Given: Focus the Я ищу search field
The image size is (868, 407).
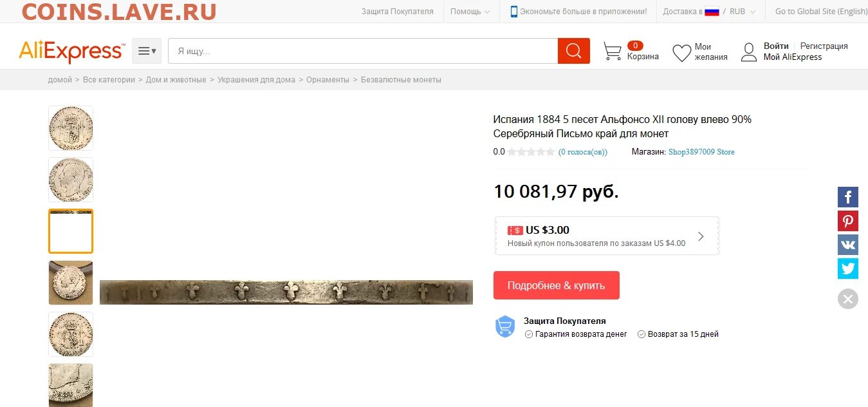Looking at the screenshot, I should [363, 51].
